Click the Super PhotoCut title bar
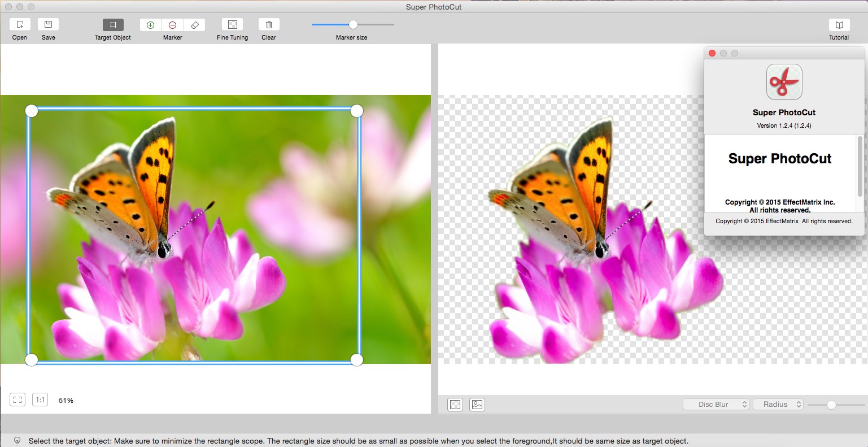Viewport: 868px width, 447px height. [433, 7]
